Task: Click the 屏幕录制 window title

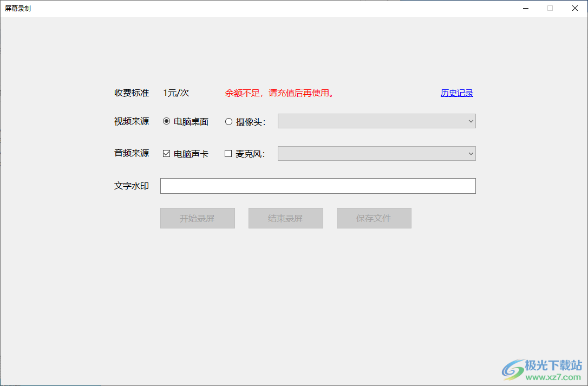Action: click(x=18, y=8)
